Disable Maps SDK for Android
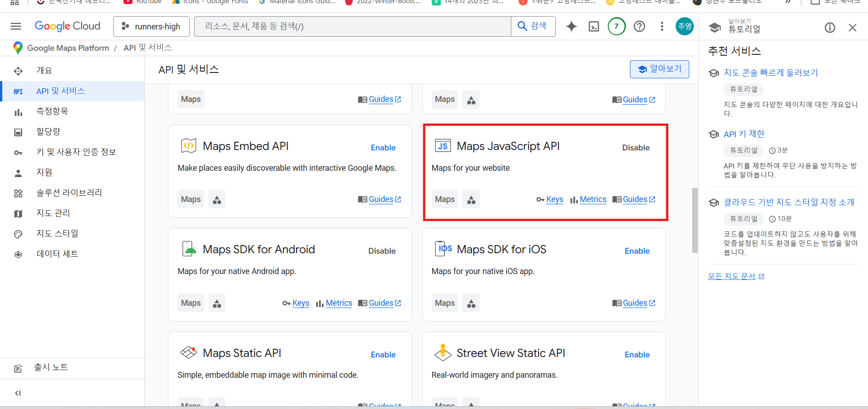The width and height of the screenshot is (868, 409). 382,251
